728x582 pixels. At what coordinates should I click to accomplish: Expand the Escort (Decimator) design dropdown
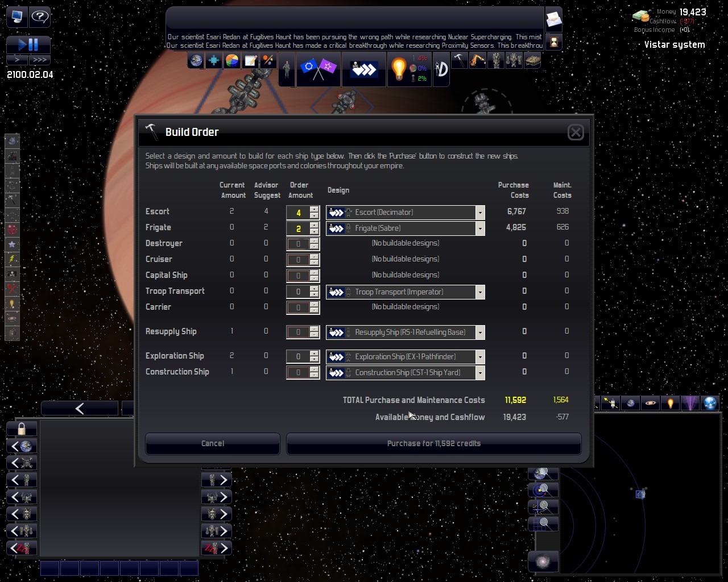tap(480, 213)
